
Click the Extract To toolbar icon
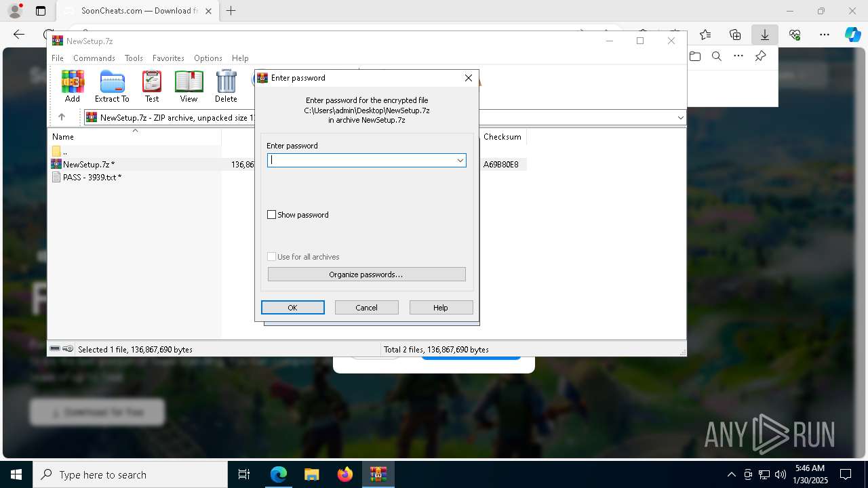pos(112,87)
